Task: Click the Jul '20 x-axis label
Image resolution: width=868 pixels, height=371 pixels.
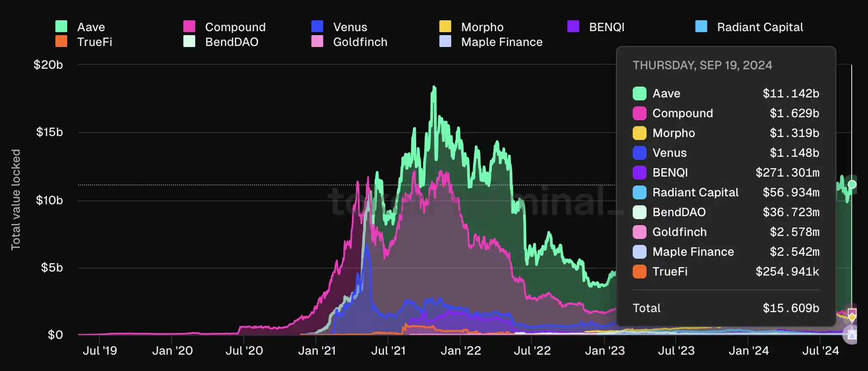Action: [244, 351]
